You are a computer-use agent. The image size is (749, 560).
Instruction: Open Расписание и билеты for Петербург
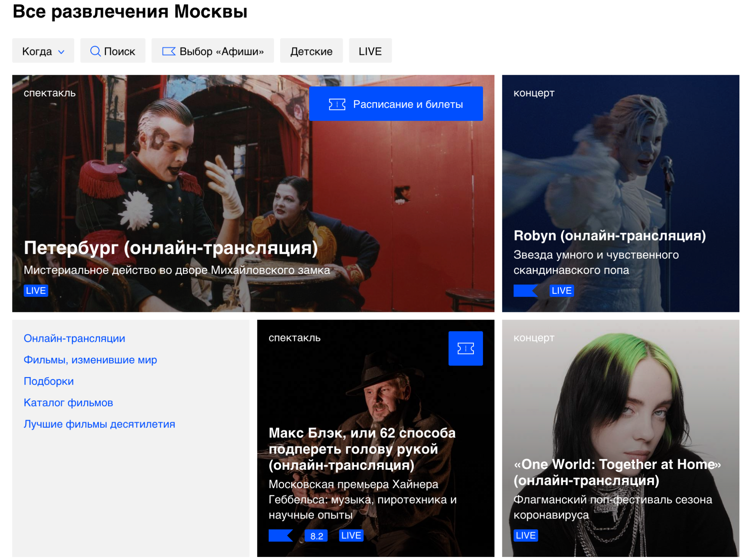click(x=396, y=104)
